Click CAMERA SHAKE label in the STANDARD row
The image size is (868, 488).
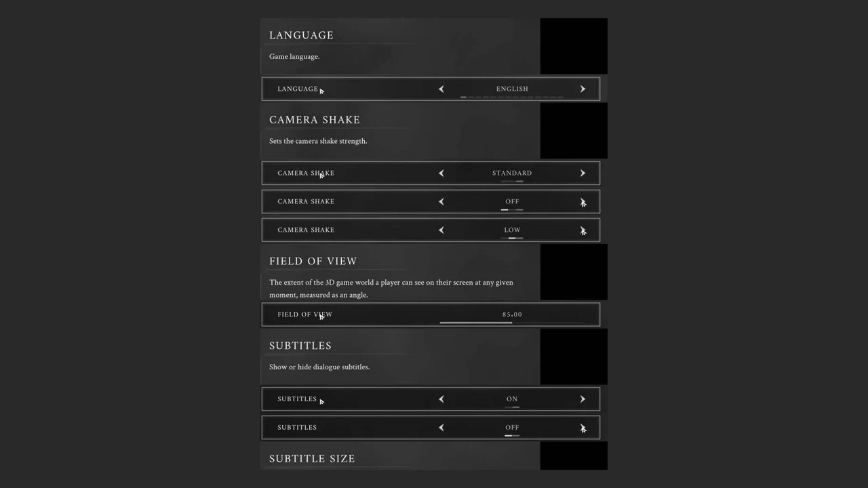pyautogui.click(x=306, y=173)
